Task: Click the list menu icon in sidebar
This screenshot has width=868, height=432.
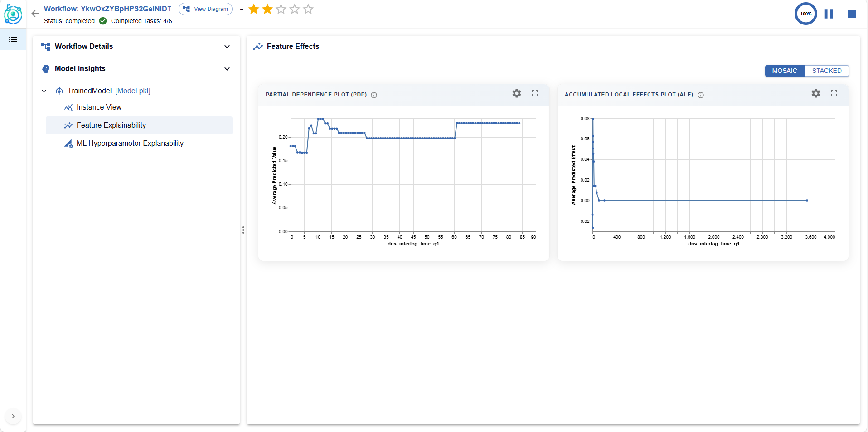Action: [13, 39]
